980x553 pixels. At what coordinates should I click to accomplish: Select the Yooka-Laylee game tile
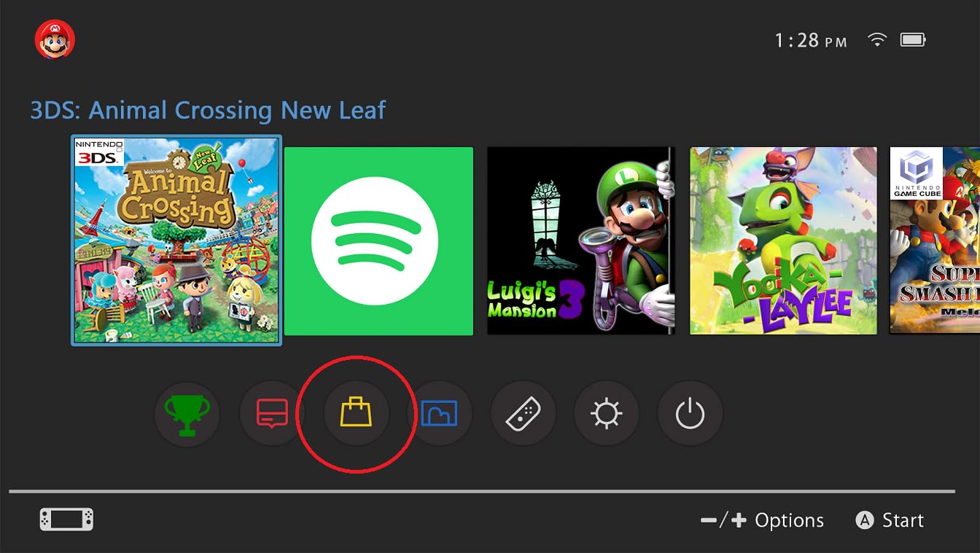coord(784,241)
